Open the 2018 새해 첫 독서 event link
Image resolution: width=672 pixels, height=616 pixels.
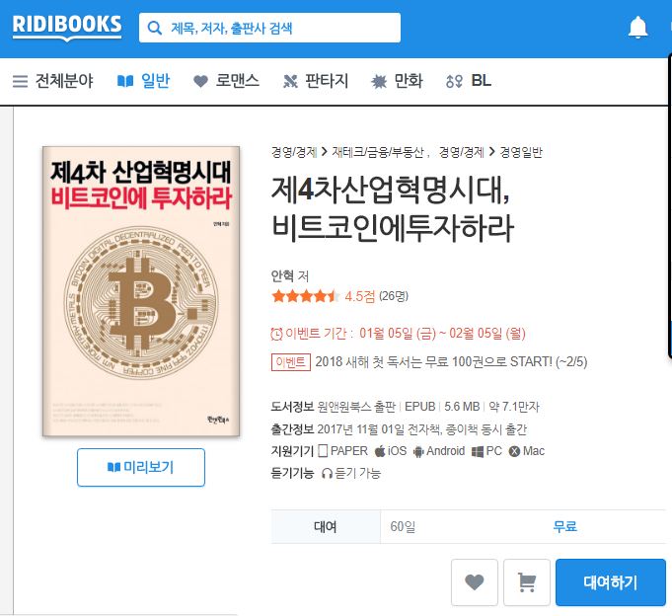point(451,361)
